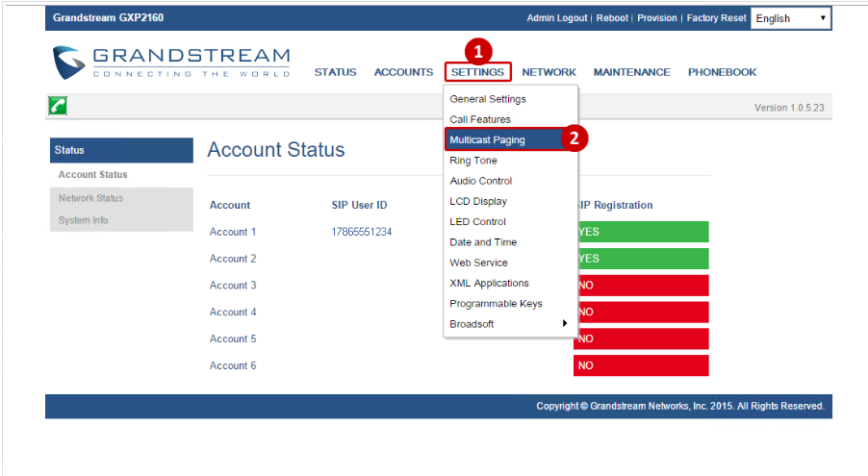Click the green YES status for Account 2
868x476 pixels.
(x=643, y=259)
